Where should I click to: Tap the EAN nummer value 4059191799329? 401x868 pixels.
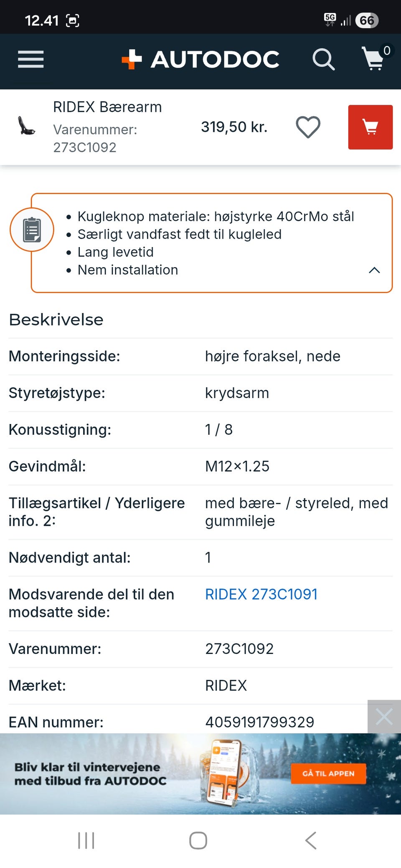259,722
